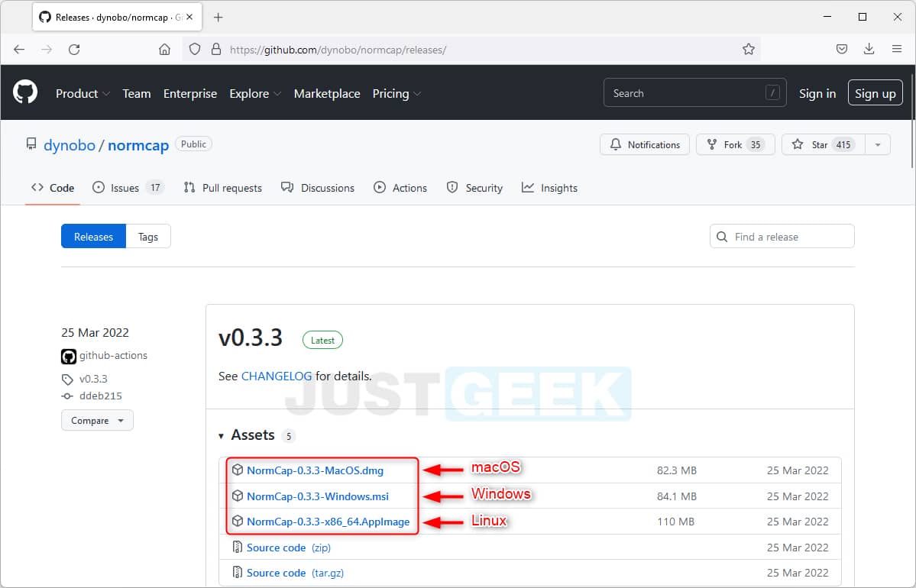916x588 pixels.
Task: Click the github-actions avatar icon
Action: 68,356
